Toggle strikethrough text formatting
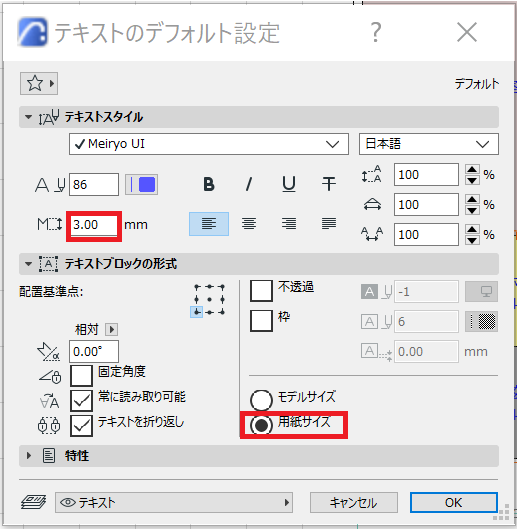The width and height of the screenshot is (523, 532). pos(329,184)
